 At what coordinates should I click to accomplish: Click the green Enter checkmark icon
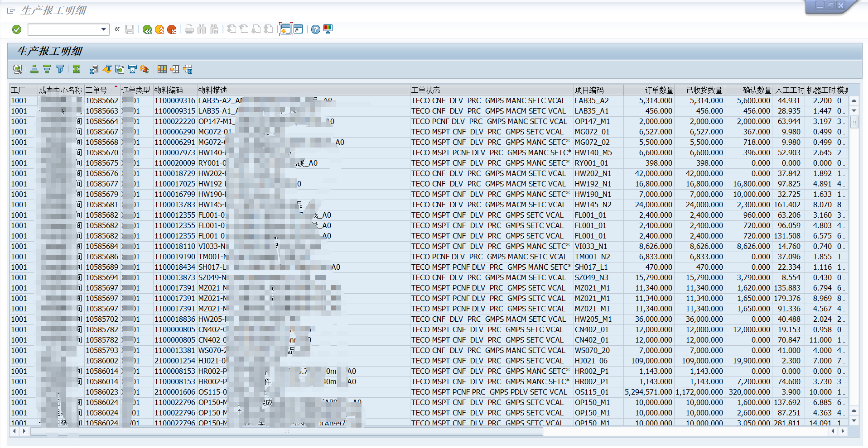coord(17,29)
